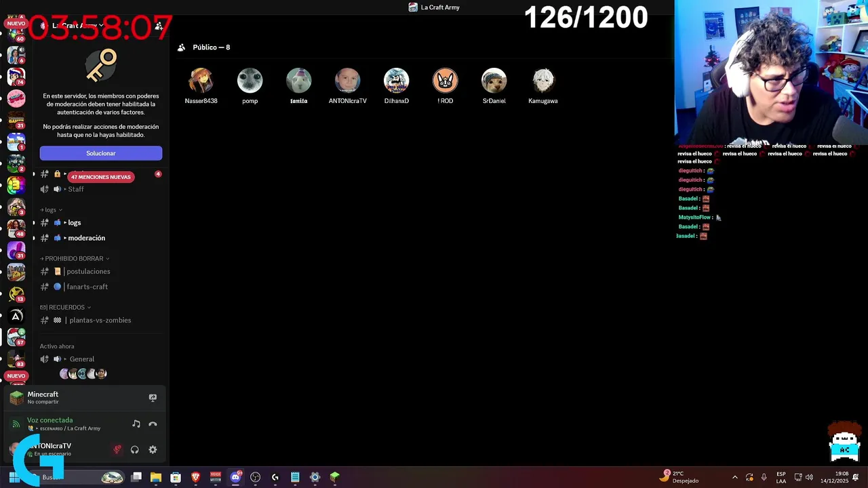The image size is (868, 488).
Task: Select the server icon with badge 74
Action: (16, 77)
